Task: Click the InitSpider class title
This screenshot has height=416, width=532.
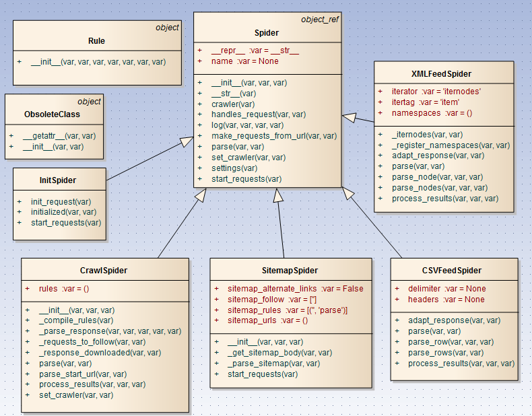Action: [x=59, y=180]
